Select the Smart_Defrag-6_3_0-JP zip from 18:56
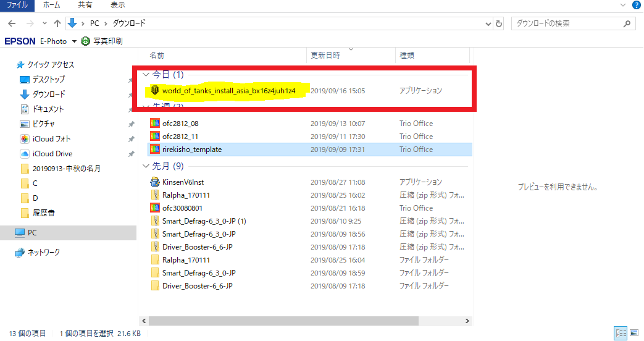The width and height of the screenshot is (644, 341). [x=155, y=234]
